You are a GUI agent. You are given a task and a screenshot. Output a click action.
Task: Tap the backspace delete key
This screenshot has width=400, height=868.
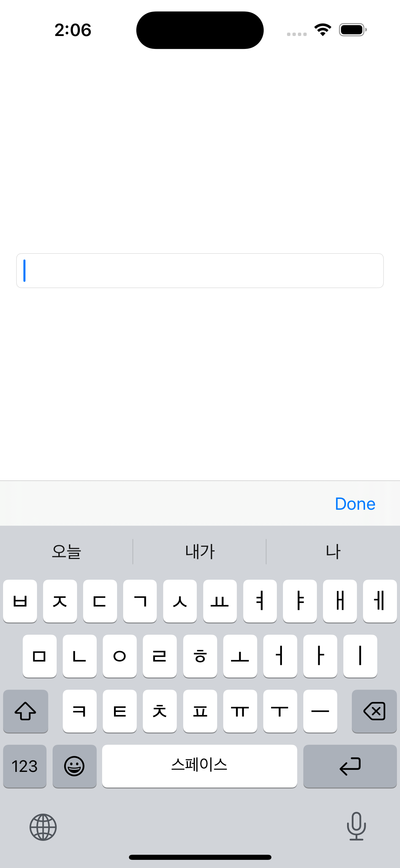374,711
